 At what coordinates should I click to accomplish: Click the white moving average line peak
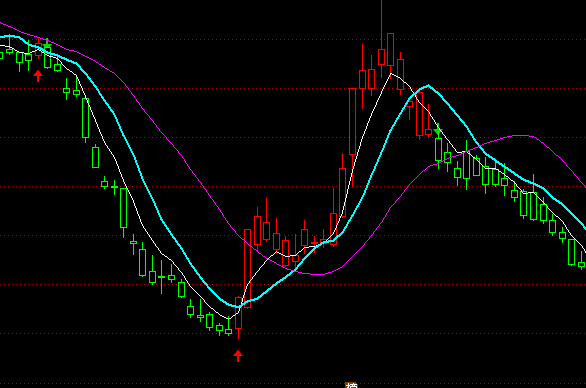[391, 74]
